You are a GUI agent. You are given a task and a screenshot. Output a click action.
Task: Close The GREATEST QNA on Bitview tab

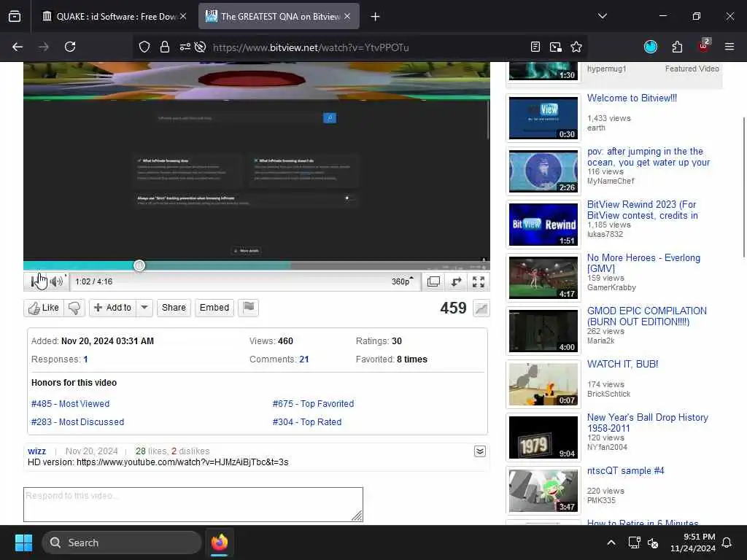click(x=347, y=17)
